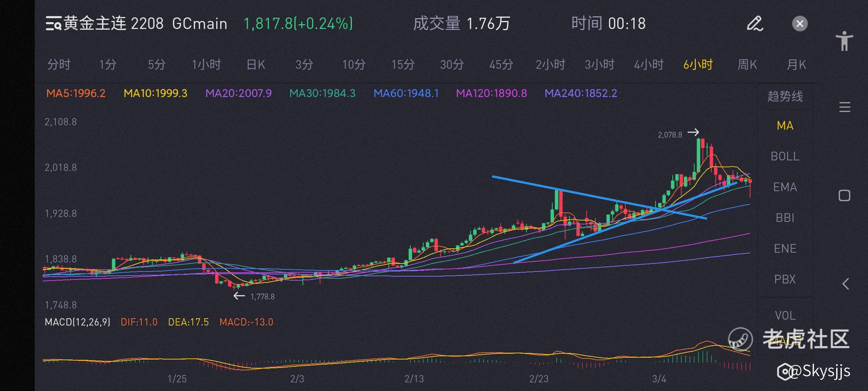Tap the MA240:1852.2 legend value
Image resolution: width=868 pixels, height=391 pixels.
(581, 93)
